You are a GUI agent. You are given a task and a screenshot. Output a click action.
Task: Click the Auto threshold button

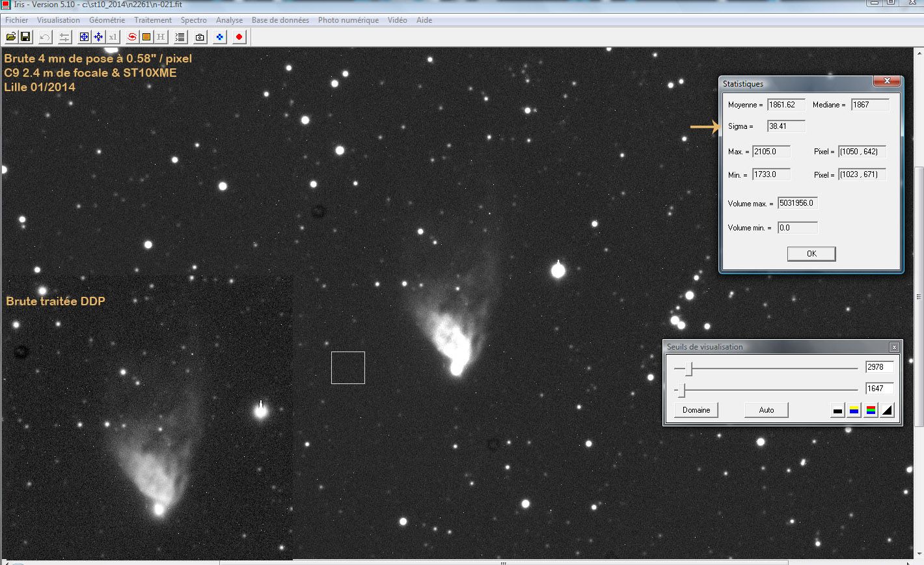pyautogui.click(x=767, y=410)
